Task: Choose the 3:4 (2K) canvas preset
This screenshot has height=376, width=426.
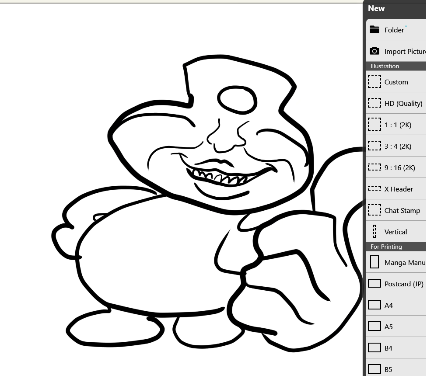Action: [396, 146]
